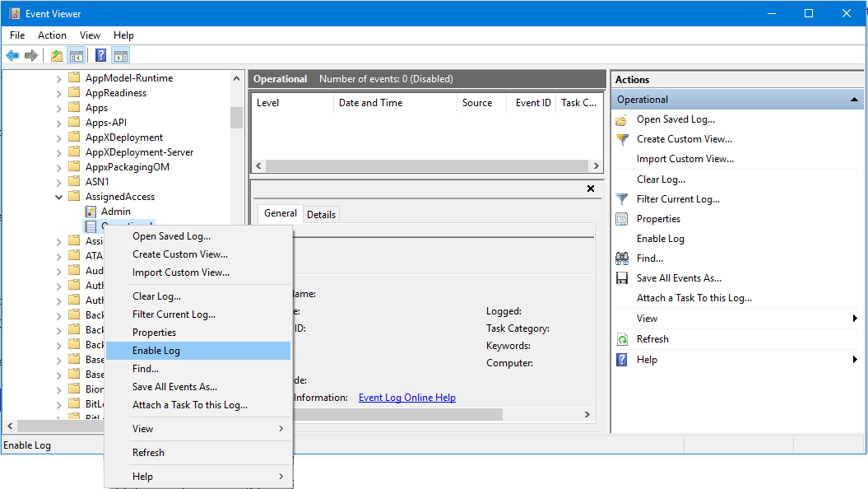Image resolution: width=868 pixels, height=489 pixels.
Task: Click the Apps-API folder icon
Action: [74, 122]
